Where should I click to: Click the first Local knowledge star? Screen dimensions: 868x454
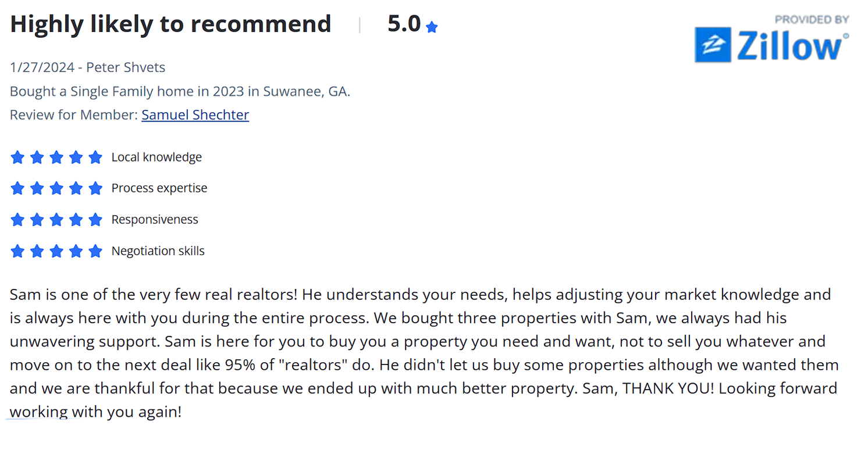coord(17,157)
